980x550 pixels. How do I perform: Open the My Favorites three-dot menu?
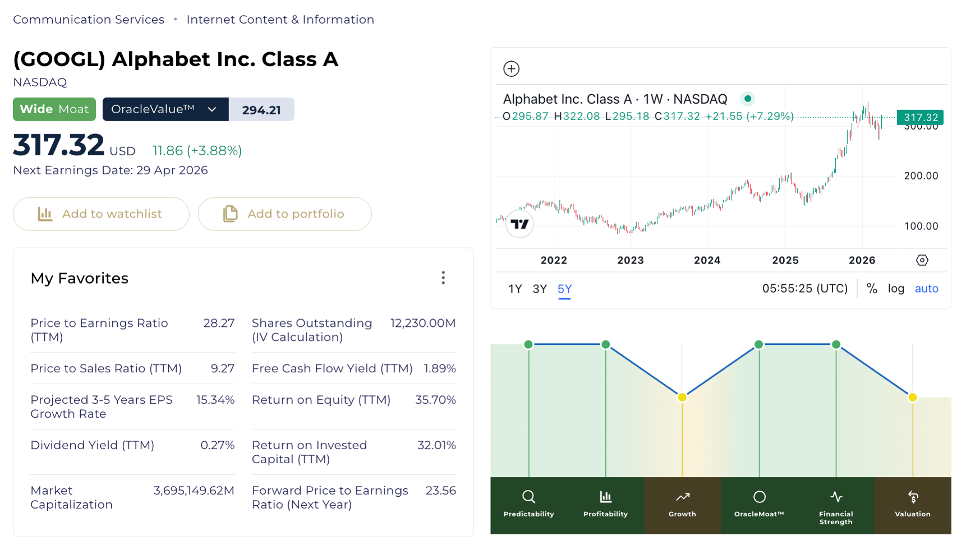(x=443, y=278)
